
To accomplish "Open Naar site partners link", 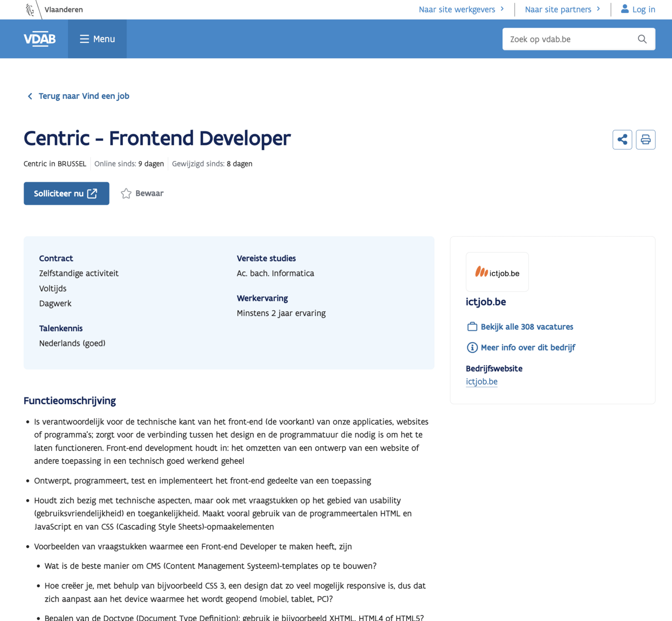I will click(x=563, y=9).
